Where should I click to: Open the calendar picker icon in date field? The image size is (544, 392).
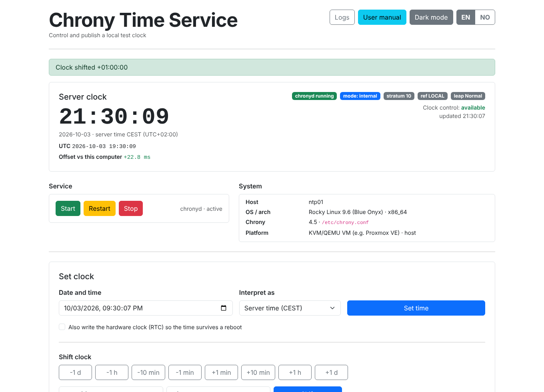click(224, 308)
